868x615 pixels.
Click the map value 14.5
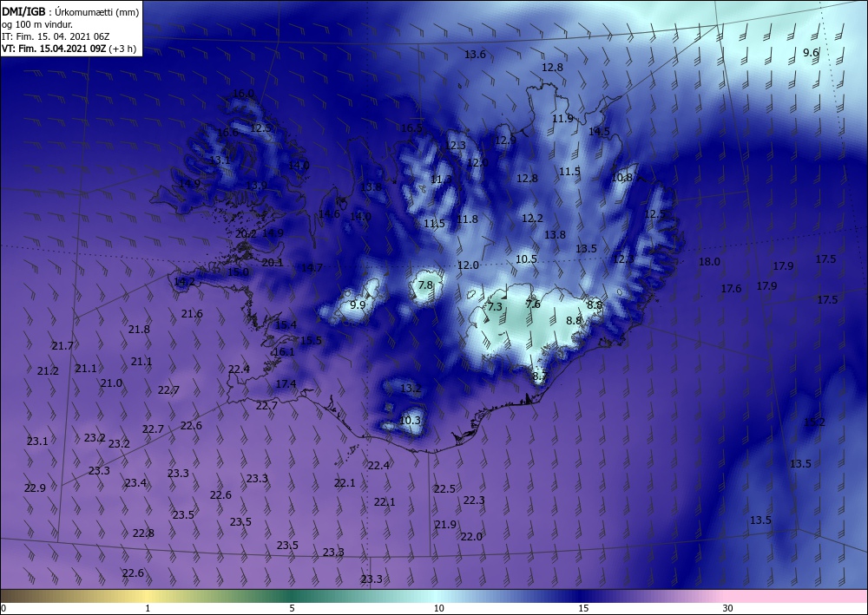(599, 132)
